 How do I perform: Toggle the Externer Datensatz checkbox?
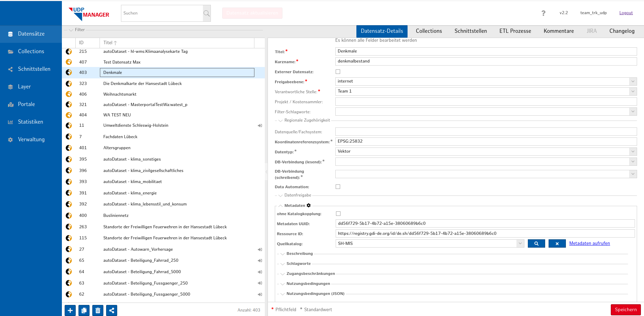pos(338,72)
